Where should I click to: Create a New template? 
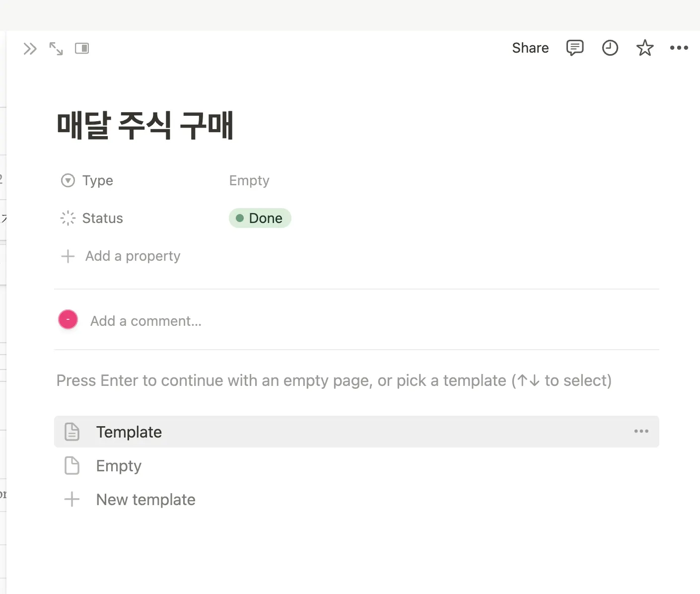coord(145,500)
